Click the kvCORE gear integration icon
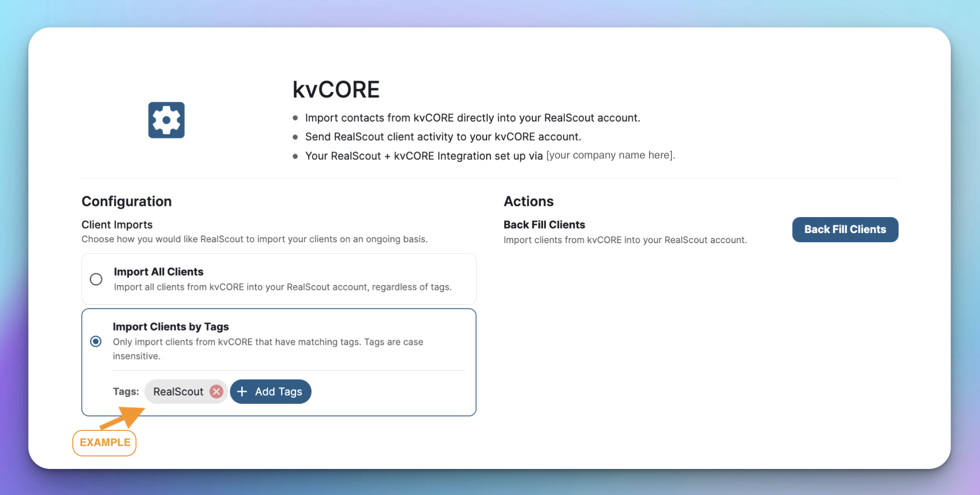Viewport: 980px width, 495px height. tap(166, 120)
